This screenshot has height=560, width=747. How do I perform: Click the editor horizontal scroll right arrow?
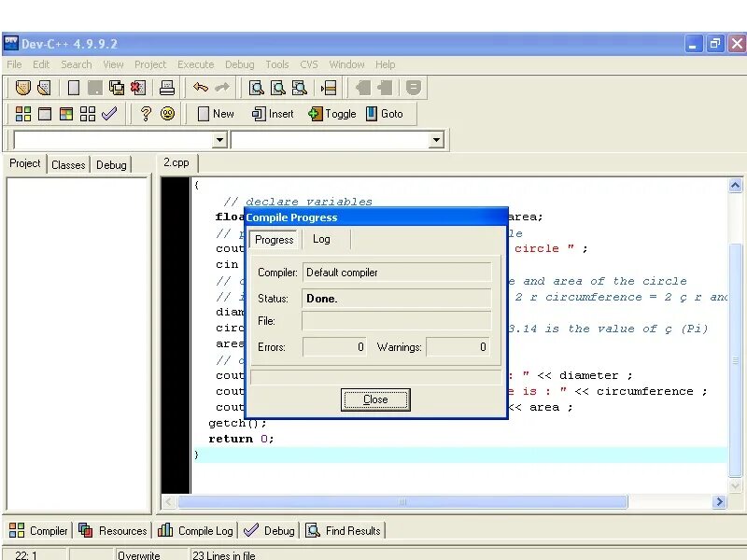coord(719,501)
